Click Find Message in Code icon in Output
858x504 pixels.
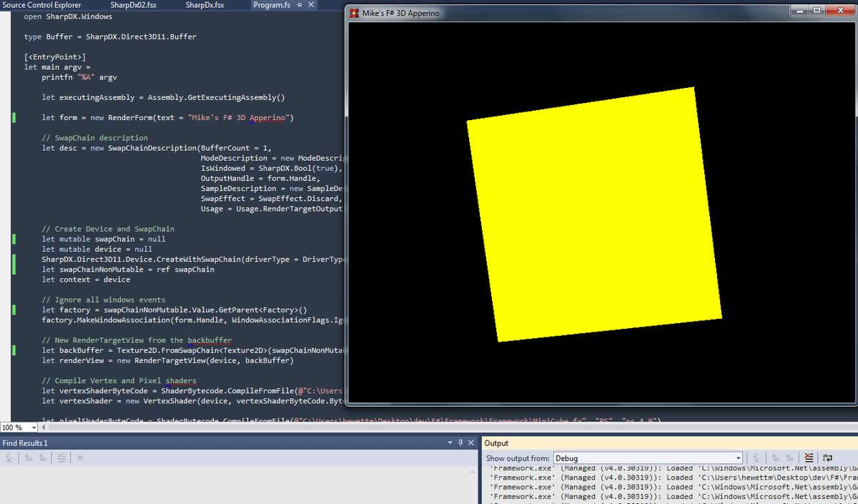point(758,458)
